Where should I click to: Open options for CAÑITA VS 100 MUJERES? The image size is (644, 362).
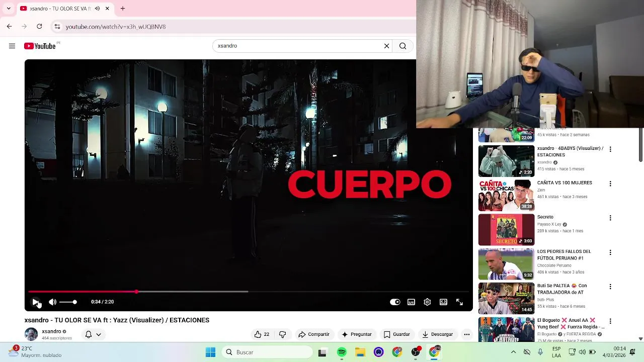[x=610, y=184]
